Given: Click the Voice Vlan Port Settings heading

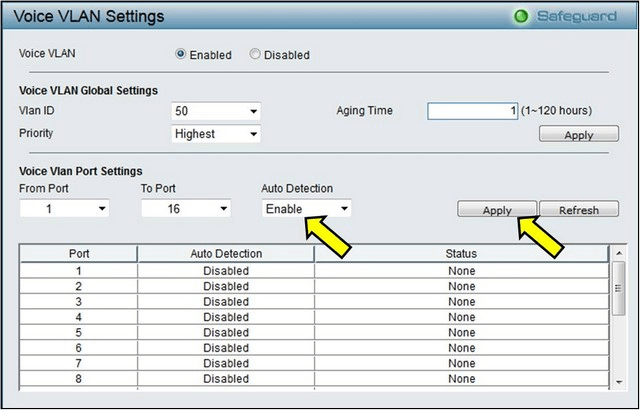Looking at the screenshot, I should click(x=81, y=171).
